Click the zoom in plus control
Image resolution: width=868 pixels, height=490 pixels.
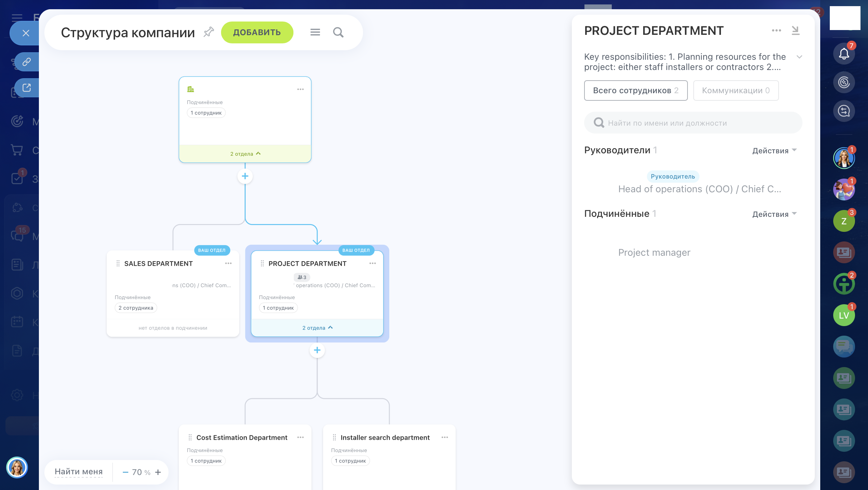(158, 472)
